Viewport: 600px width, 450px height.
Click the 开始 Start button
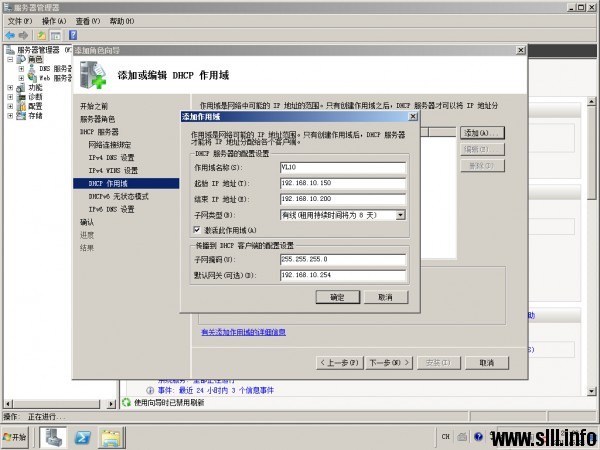point(17,437)
